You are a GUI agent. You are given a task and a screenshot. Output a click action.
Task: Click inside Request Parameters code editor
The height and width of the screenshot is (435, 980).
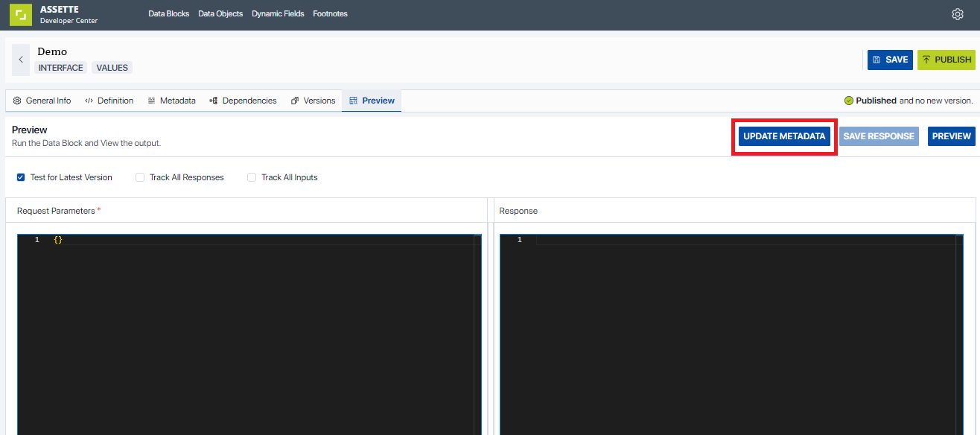point(246,328)
